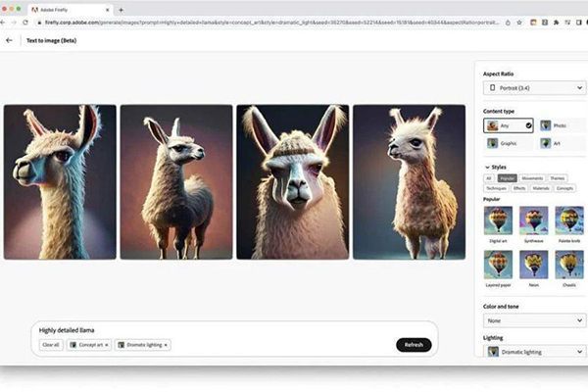The image size is (588, 392).
Task: Click the back arrow beside Text to image
Action: [10, 40]
